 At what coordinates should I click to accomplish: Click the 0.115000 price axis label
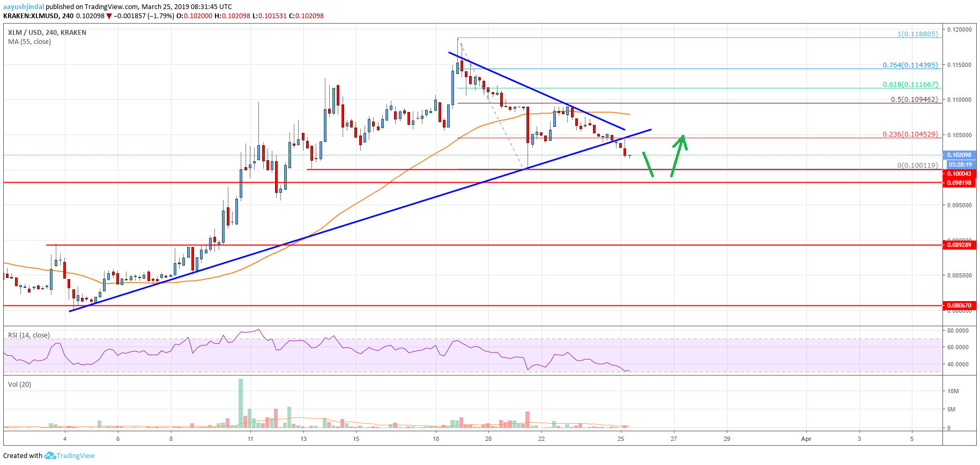click(x=960, y=65)
